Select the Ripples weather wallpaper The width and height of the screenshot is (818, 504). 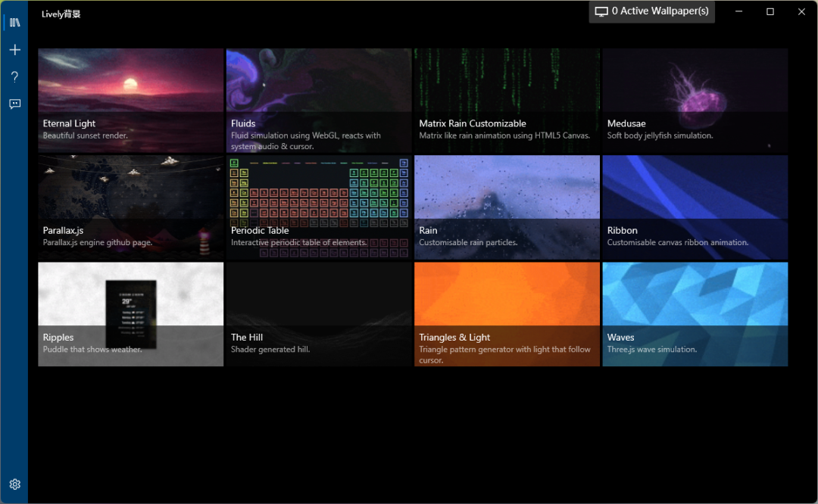click(x=131, y=314)
